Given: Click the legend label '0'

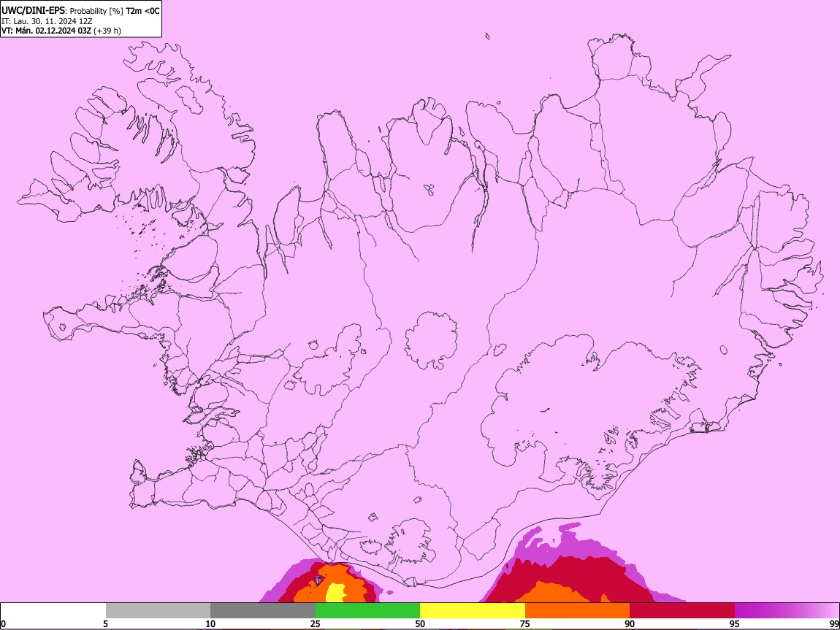Looking at the screenshot, I should click(3, 623).
